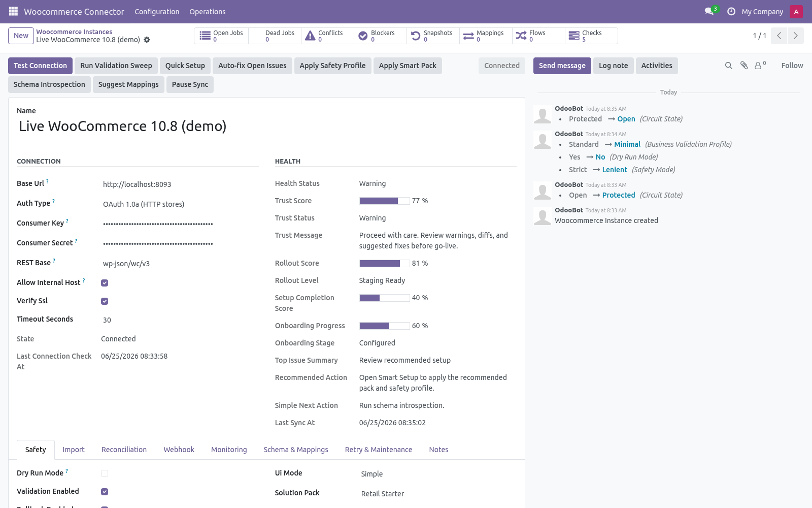812x508 pixels.
Task: Open the user avatar menu
Action: pos(796,11)
